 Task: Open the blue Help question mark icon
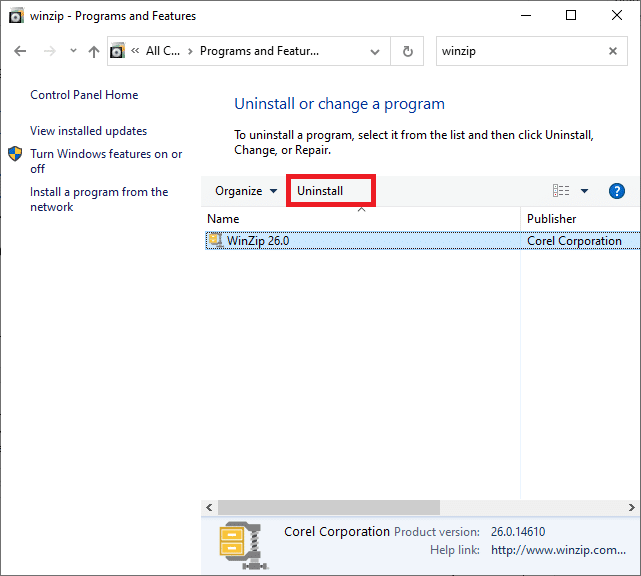pos(616,191)
